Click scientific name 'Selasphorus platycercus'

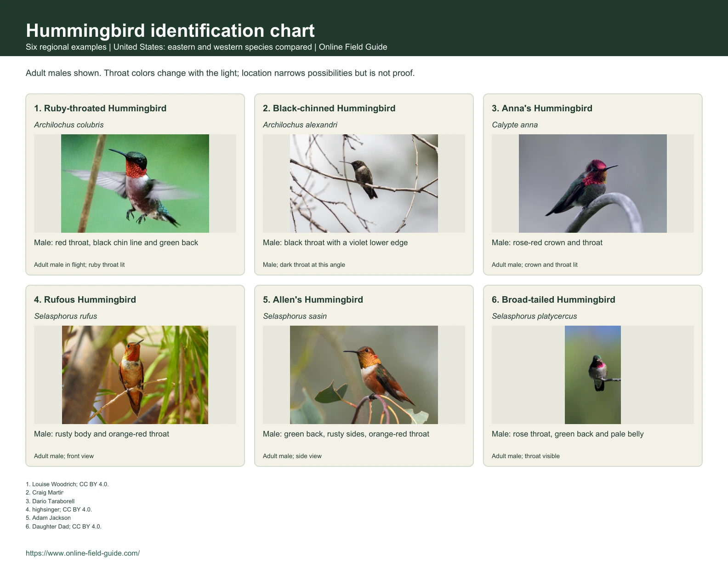pyautogui.click(x=534, y=316)
